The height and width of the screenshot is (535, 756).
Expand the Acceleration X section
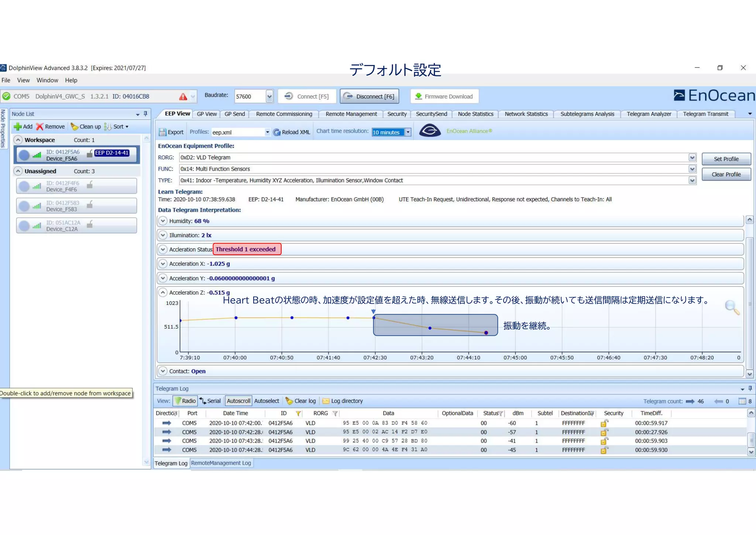point(163,264)
